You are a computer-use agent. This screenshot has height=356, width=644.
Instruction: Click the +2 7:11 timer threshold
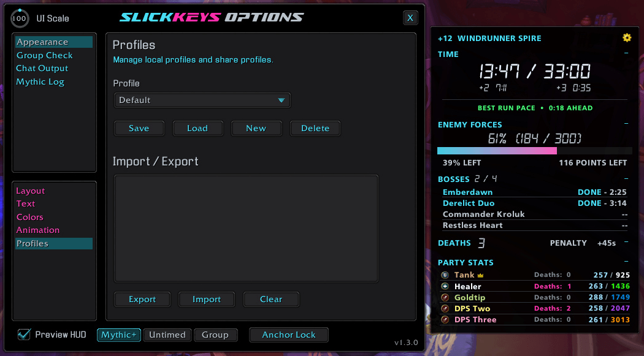(493, 88)
